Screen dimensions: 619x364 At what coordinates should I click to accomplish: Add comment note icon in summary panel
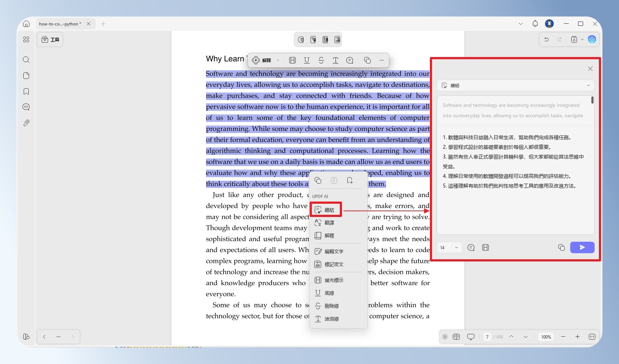471,247
